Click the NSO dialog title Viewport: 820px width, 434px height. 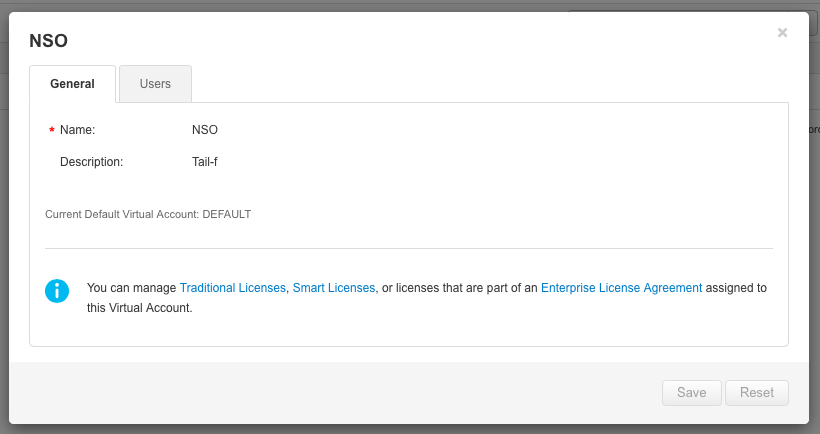[48, 41]
